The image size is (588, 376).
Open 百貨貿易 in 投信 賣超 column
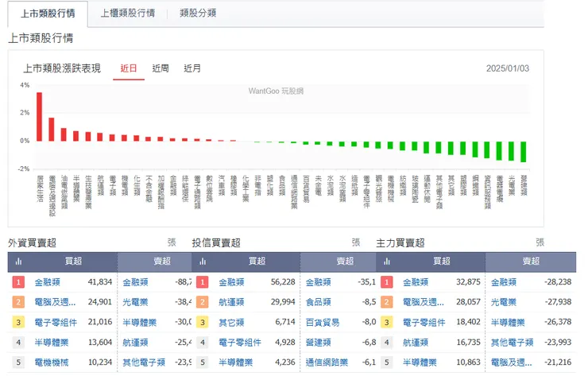pos(323,322)
